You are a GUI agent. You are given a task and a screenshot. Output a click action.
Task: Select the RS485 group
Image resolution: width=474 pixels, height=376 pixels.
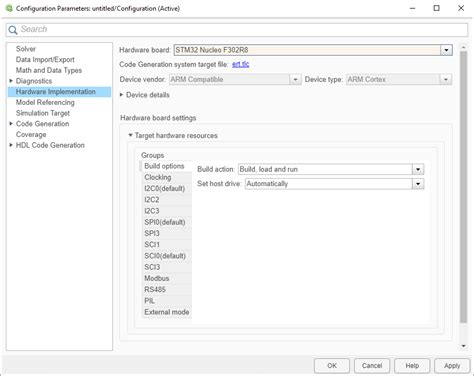pyautogui.click(x=167, y=290)
